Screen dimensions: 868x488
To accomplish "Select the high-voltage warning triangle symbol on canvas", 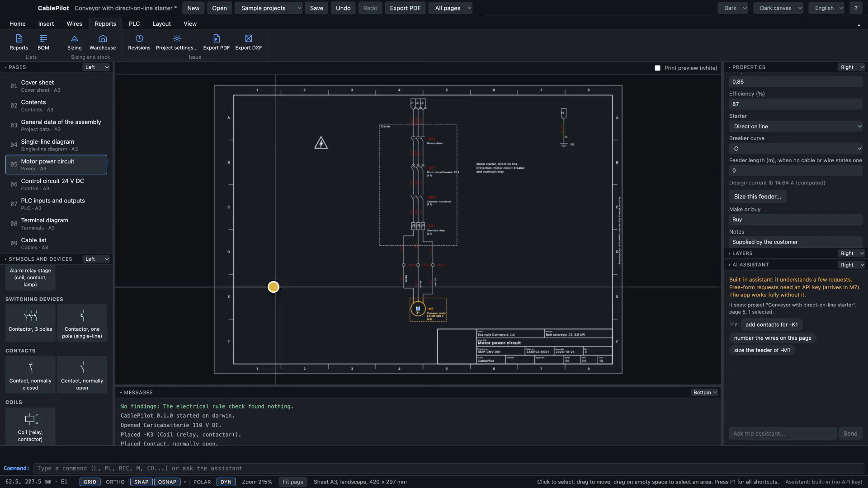I will pyautogui.click(x=321, y=143).
